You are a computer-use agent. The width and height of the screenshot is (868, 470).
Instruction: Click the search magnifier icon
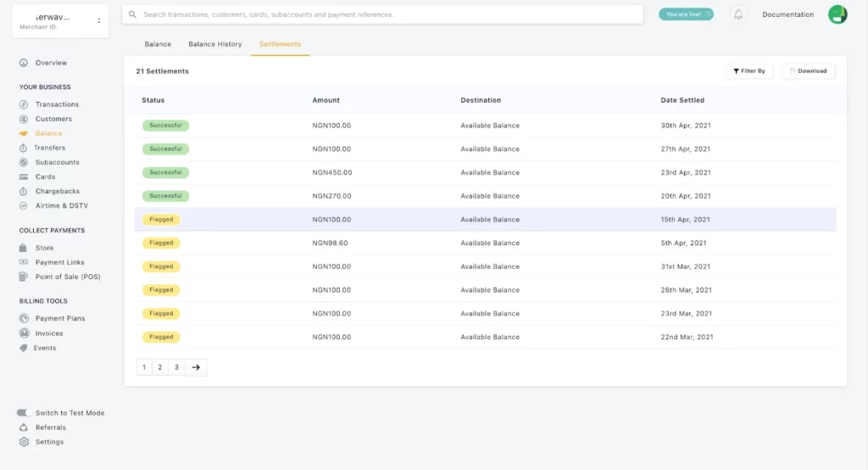(132, 14)
